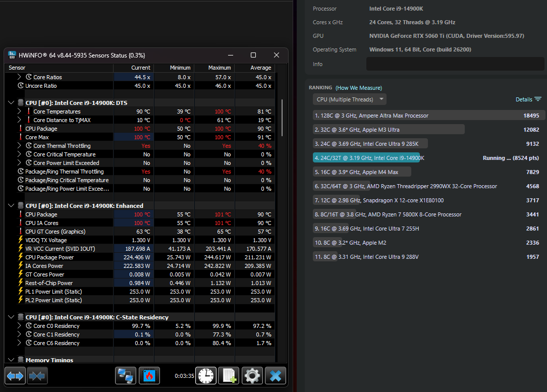This screenshot has height=392, width=547.
Task: Click the Details link in ranking
Action: pos(524,99)
